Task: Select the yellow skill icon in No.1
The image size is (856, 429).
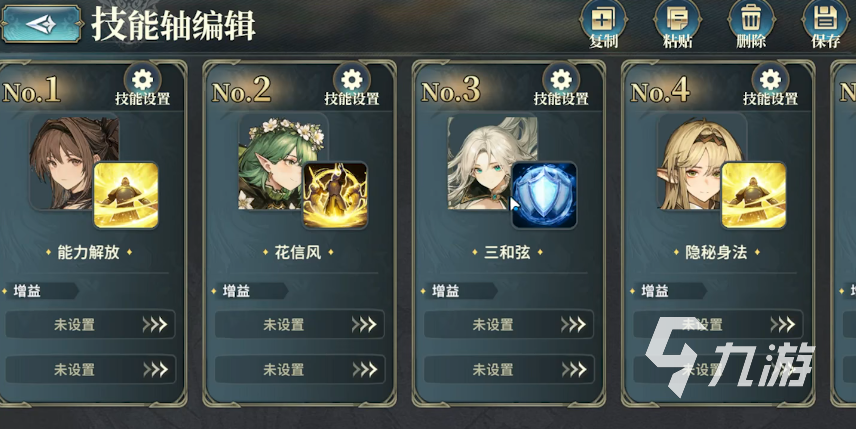Action: tap(126, 195)
